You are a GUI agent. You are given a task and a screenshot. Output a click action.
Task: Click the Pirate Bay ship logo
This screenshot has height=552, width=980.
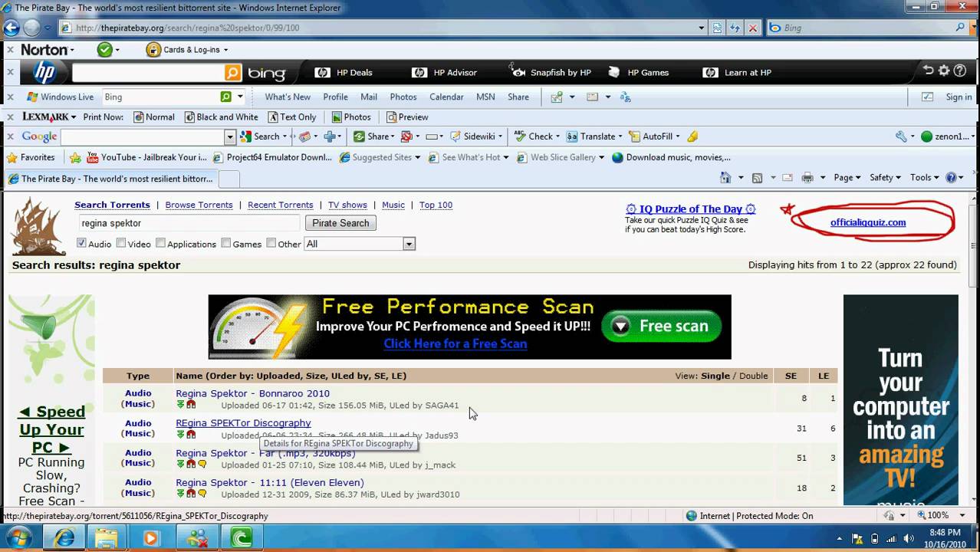(x=38, y=225)
